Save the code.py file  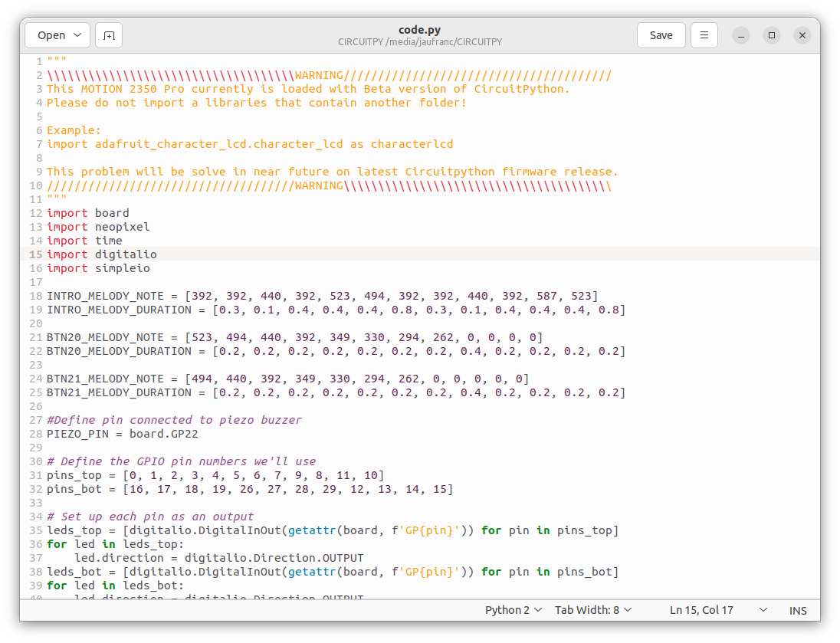pyautogui.click(x=661, y=35)
